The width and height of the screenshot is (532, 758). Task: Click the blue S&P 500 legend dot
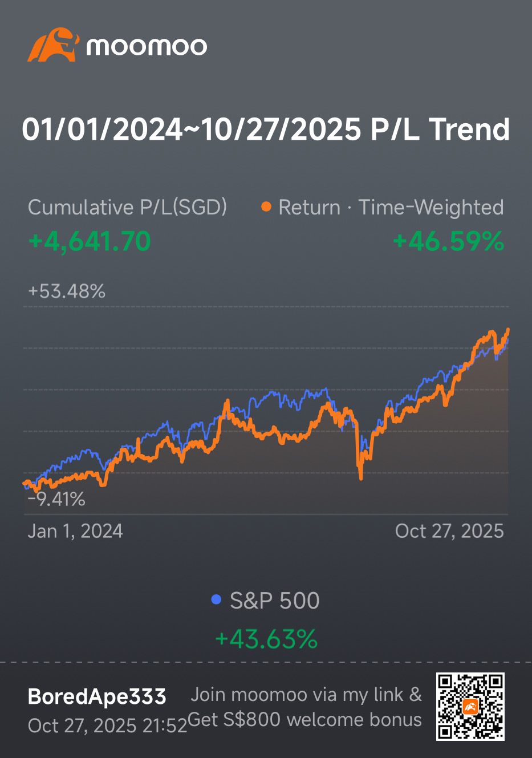click(x=216, y=600)
